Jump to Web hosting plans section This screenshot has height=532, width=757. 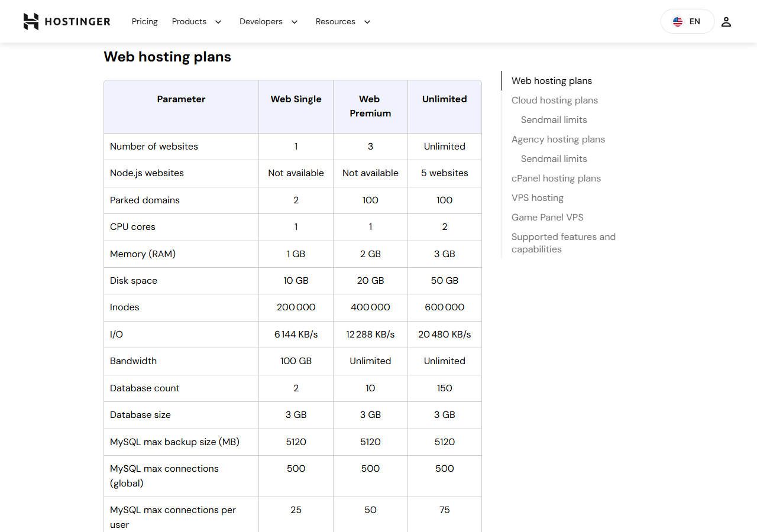(552, 81)
